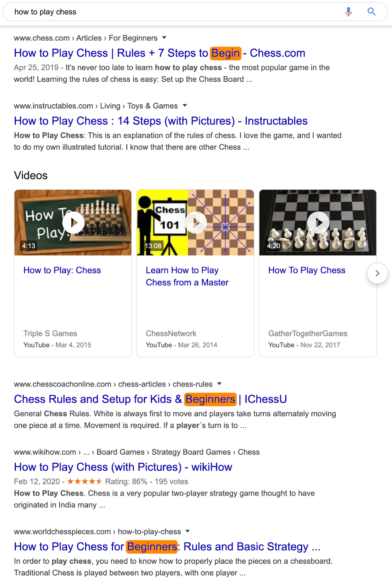Open the dropdown next to worldchesspieces.com breadcrumb

click(x=188, y=531)
